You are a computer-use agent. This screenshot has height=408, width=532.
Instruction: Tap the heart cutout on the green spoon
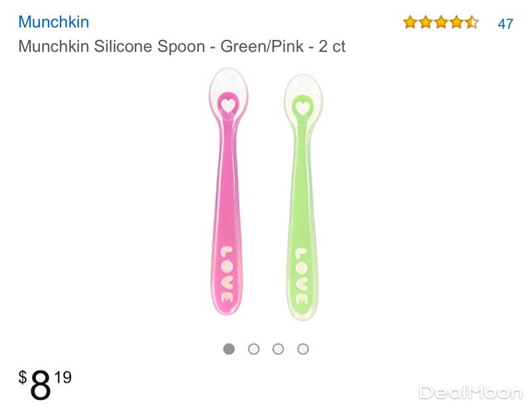pyautogui.click(x=303, y=106)
